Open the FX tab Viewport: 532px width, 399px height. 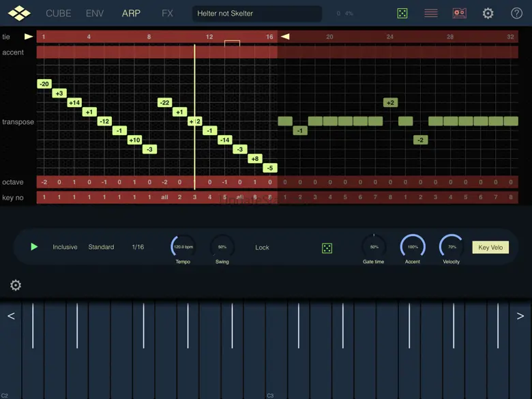coord(167,14)
